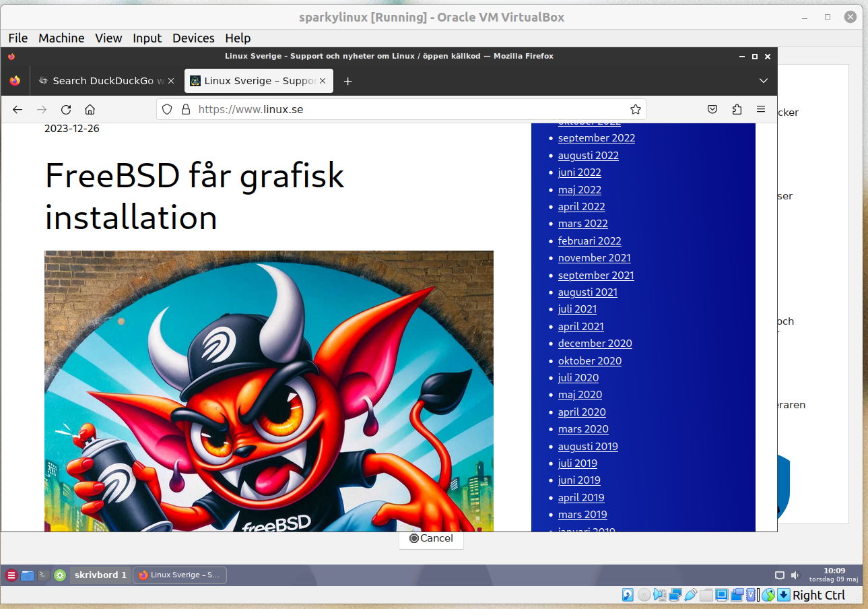Click the VirtualBox shared folders indicator
The image size is (868, 609).
click(x=706, y=595)
